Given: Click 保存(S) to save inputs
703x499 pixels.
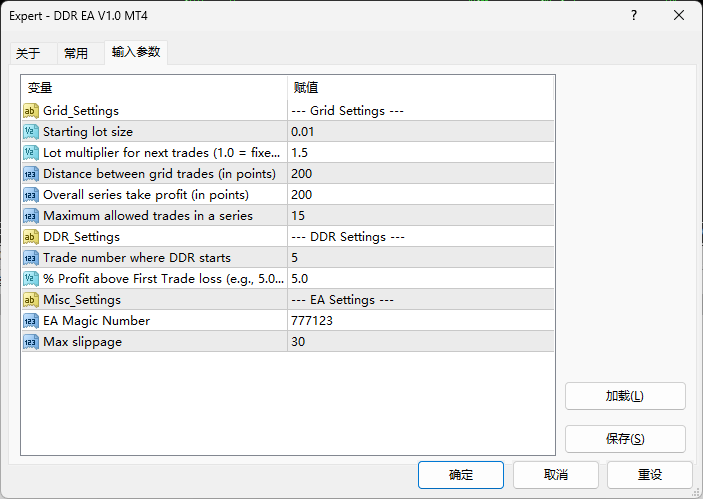Looking at the screenshot, I should (625, 439).
